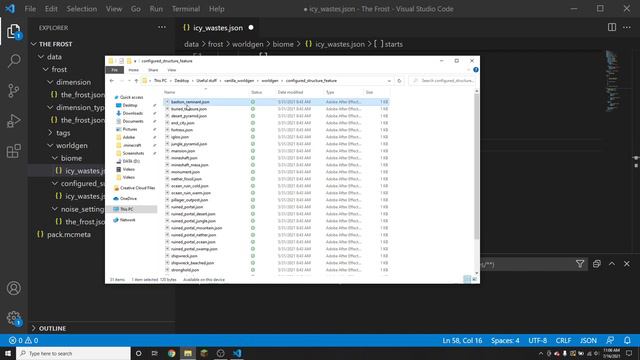Go up one folder with File Explorer's up arrow
The width and height of the screenshot is (640, 360).
click(x=136, y=81)
